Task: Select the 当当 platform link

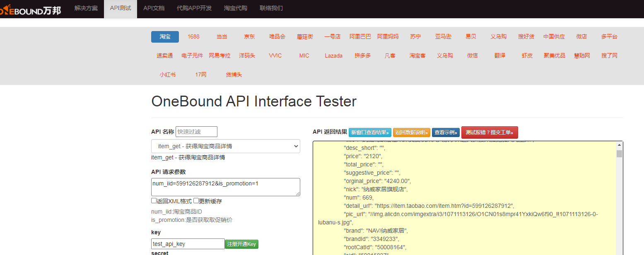Action: (x=222, y=36)
